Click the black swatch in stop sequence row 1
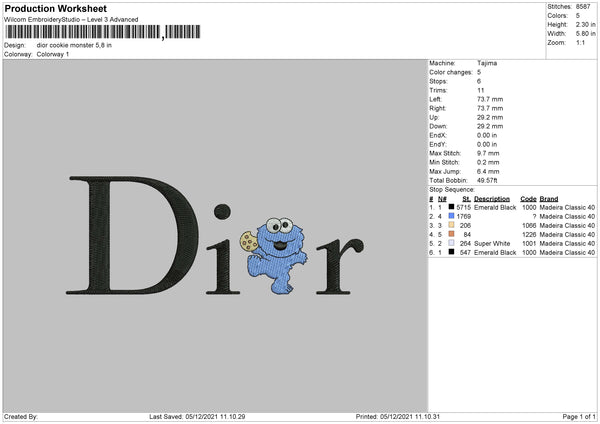 pos(452,207)
